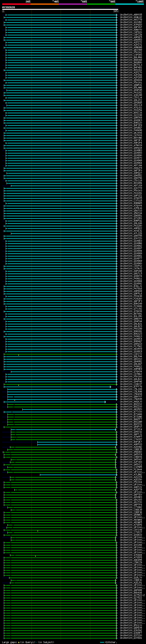Click the UniRef100_C5K4S8 label
The image size is (146, 644).
[x=131, y=394]
